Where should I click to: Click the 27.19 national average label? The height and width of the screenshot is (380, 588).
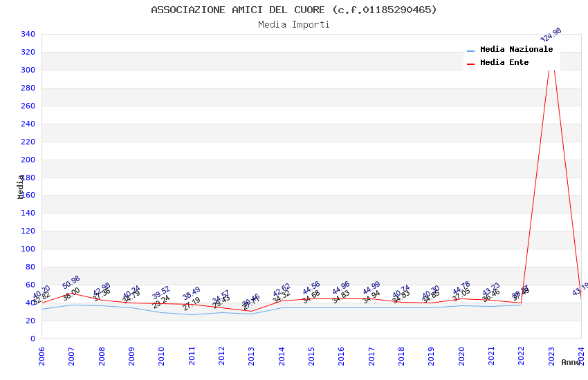(191, 303)
